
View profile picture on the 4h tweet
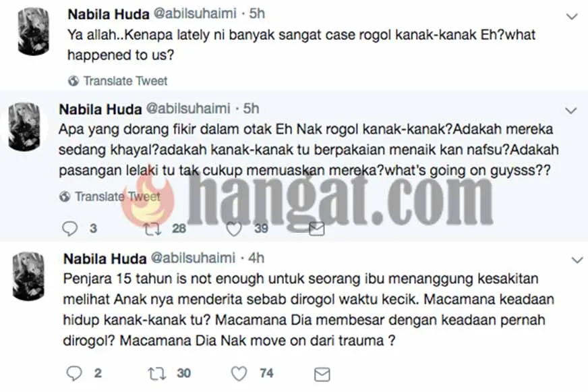[28, 277]
